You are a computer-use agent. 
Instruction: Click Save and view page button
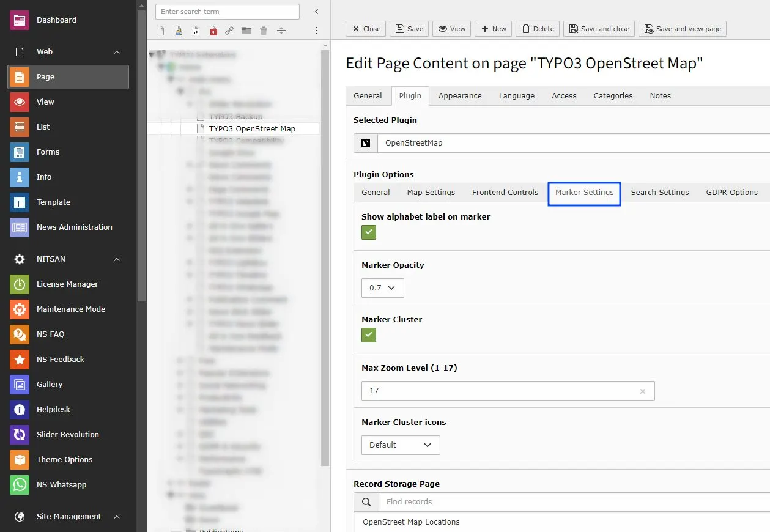click(x=683, y=29)
